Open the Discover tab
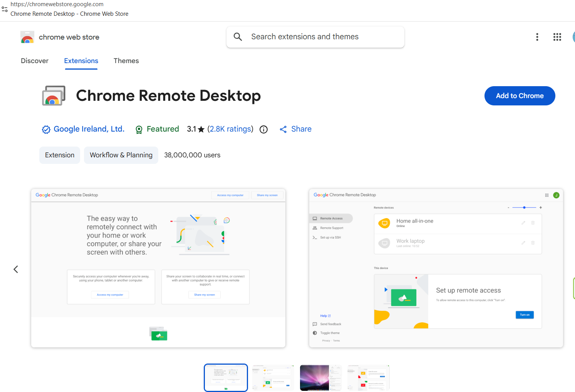The image size is (575, 392). [x=35, y=61]
